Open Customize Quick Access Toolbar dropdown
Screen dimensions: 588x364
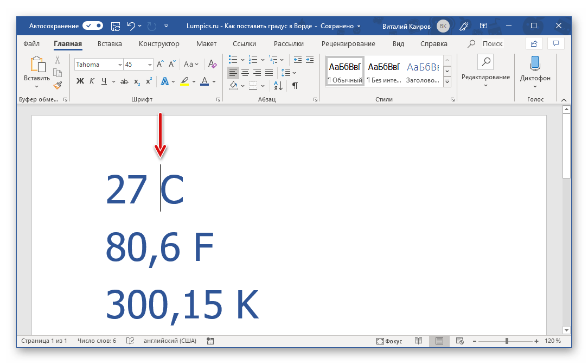[x=166, y=26]
